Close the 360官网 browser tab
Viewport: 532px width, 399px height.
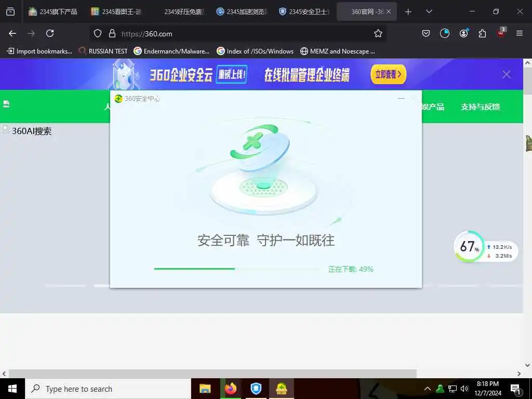tap(389, 11)
